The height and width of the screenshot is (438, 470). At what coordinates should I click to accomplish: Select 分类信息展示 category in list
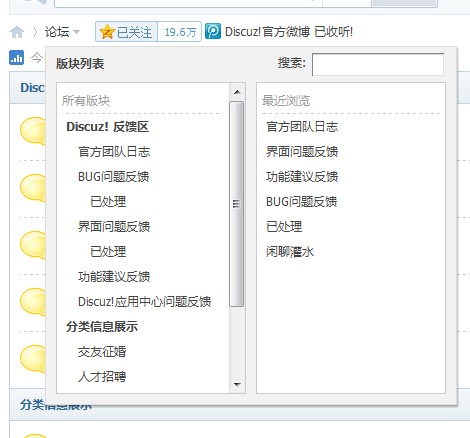102,327
